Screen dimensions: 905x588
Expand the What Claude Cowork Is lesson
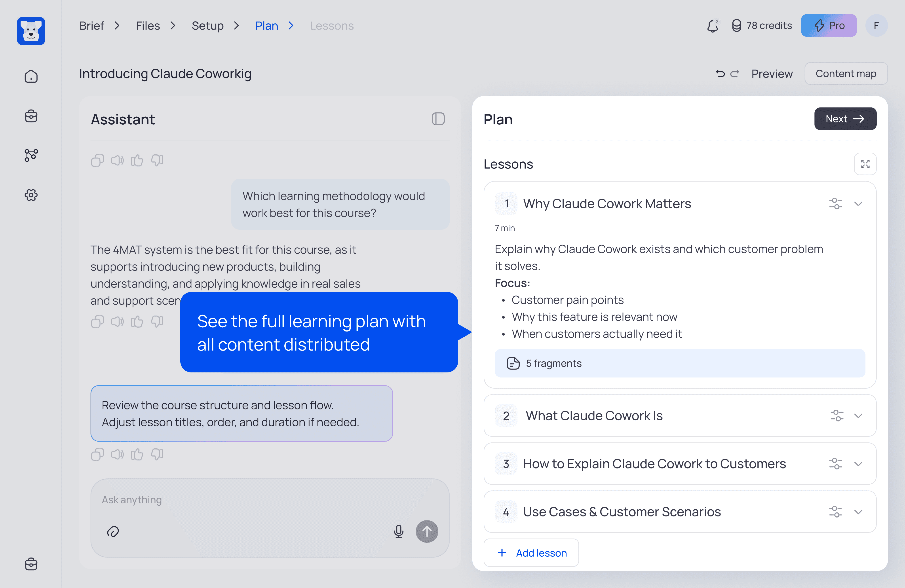[858, 416]
